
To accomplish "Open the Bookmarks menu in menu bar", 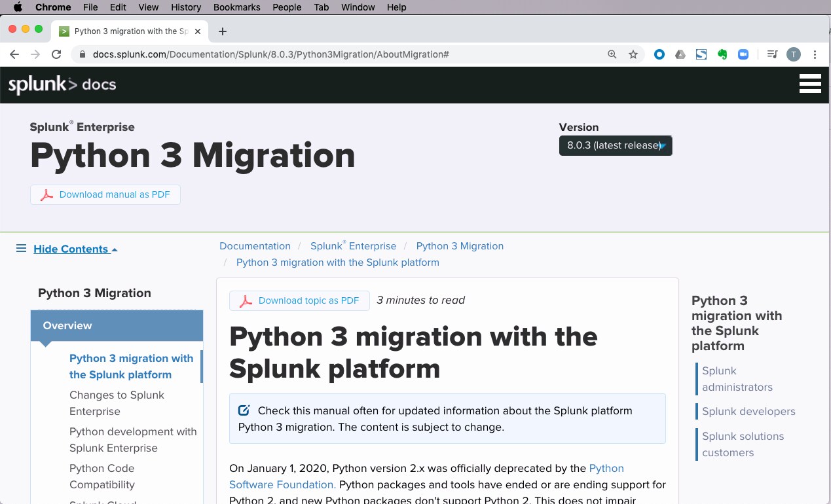I will 236,7.
